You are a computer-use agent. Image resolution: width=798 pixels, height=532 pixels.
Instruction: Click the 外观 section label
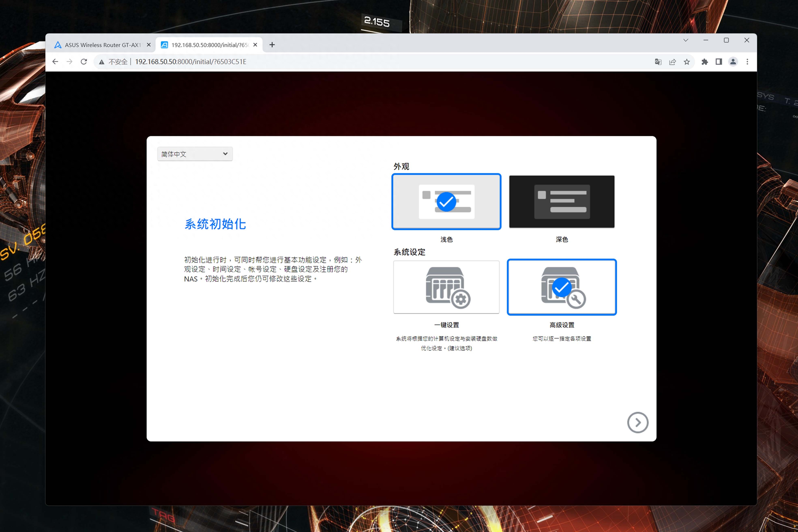point(401,166)
